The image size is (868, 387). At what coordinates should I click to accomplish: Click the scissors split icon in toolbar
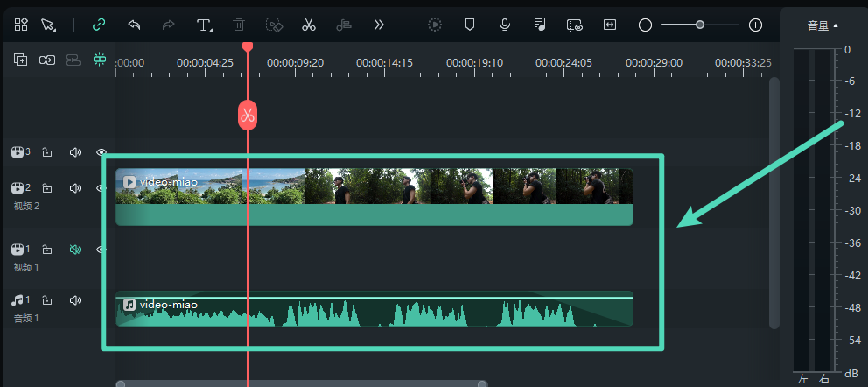point(308,25)
